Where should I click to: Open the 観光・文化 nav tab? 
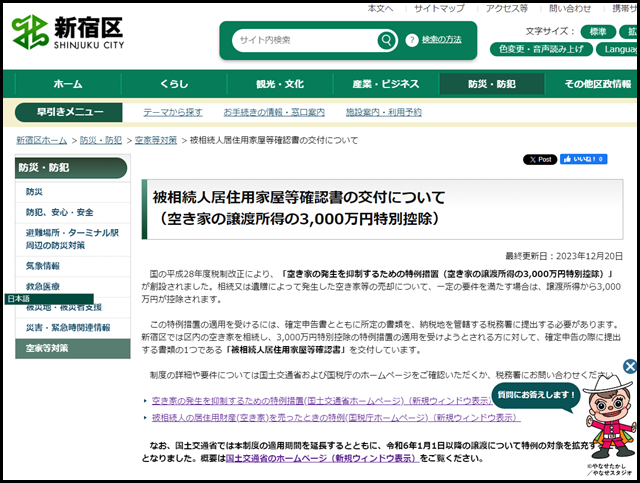pos(280,84)
